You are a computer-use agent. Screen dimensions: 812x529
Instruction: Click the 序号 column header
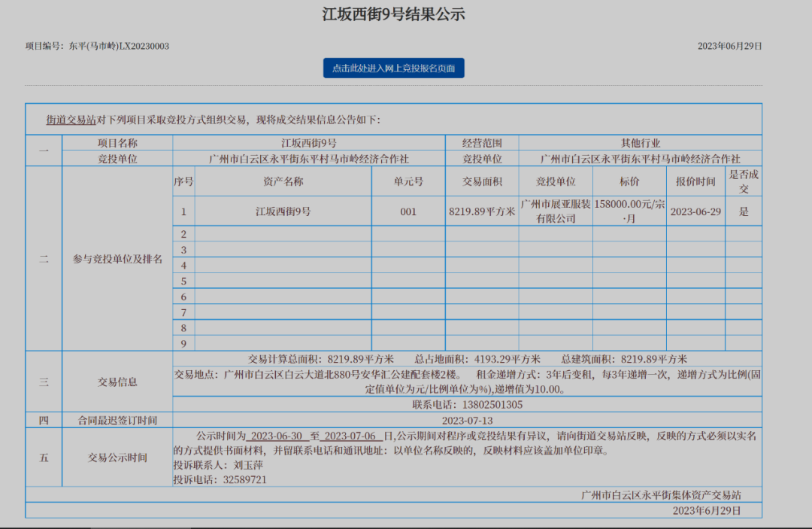coord(184,181)
